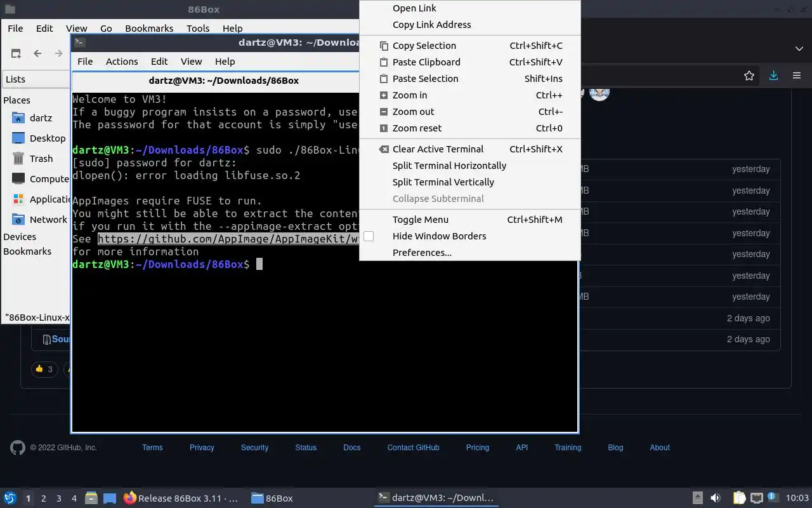812x508 pixels.
Task: Click the volume speaker tray icon
Action: pyautogui.click(x=716, y=498)
